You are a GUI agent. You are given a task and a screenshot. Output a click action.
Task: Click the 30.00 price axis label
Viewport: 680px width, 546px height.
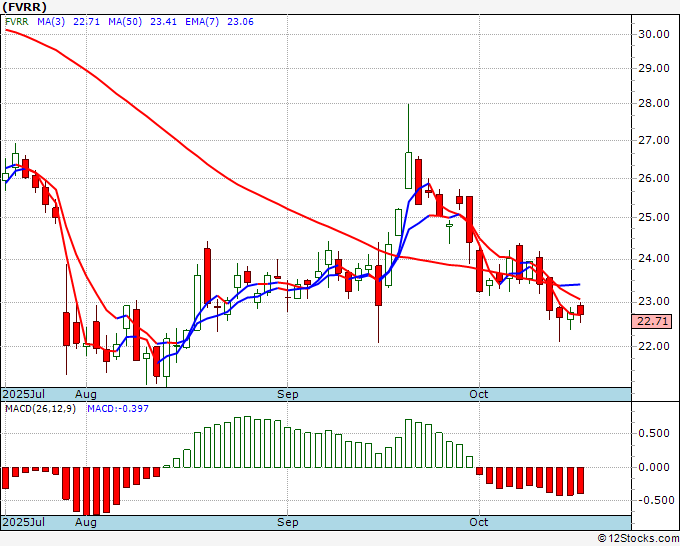pyautogui.click(x=654, y=34)
